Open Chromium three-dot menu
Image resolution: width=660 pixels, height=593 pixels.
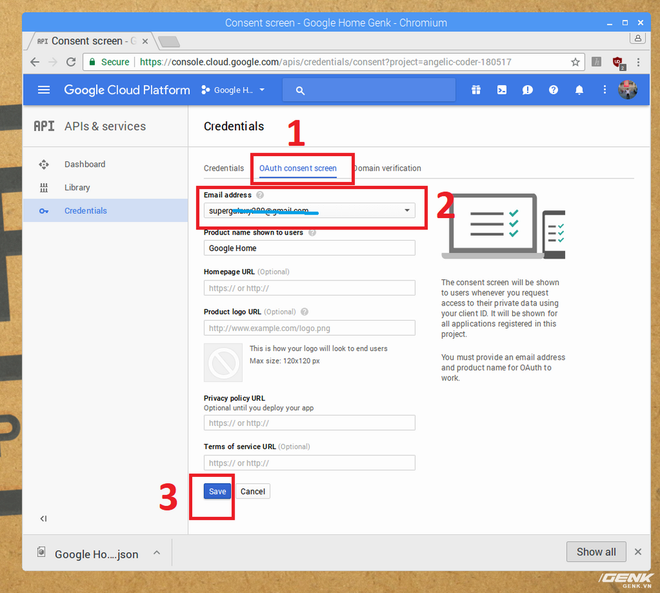tap(639, 62)
